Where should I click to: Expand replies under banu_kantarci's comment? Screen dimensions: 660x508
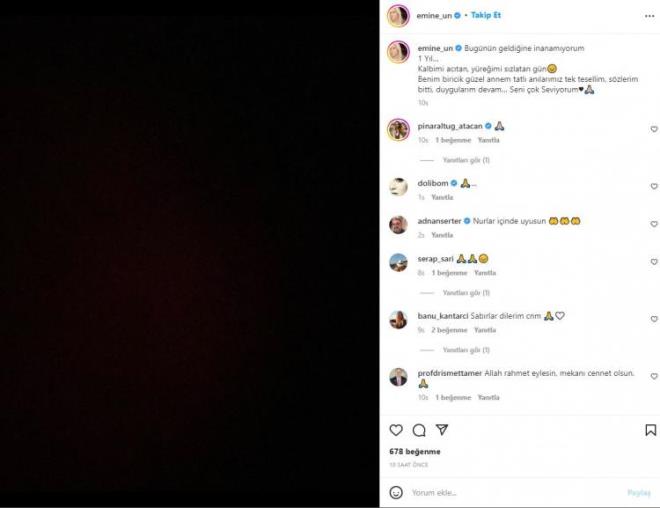(466, 350)
